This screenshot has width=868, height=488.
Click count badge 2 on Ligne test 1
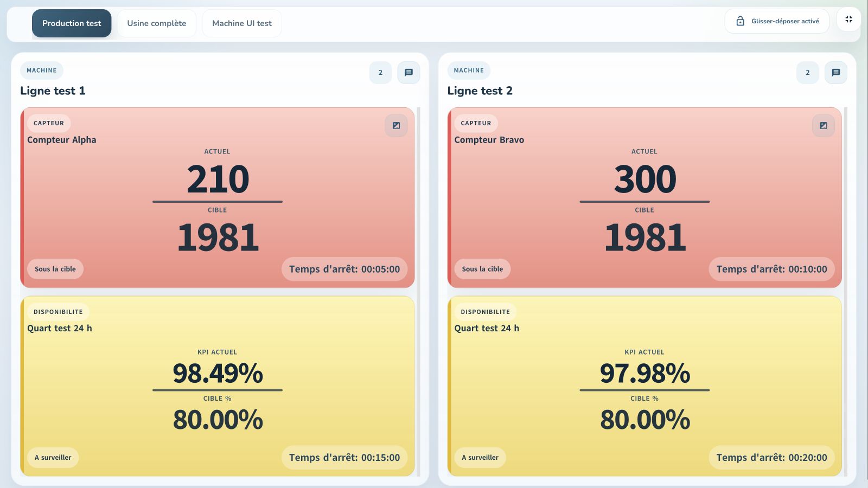(380, 72)
